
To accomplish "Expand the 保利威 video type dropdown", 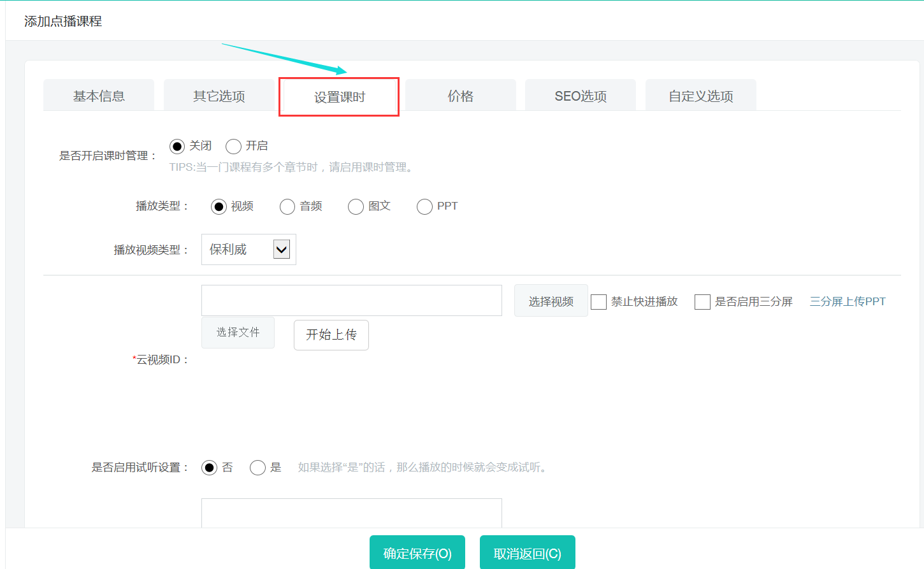I will [249, 249].
